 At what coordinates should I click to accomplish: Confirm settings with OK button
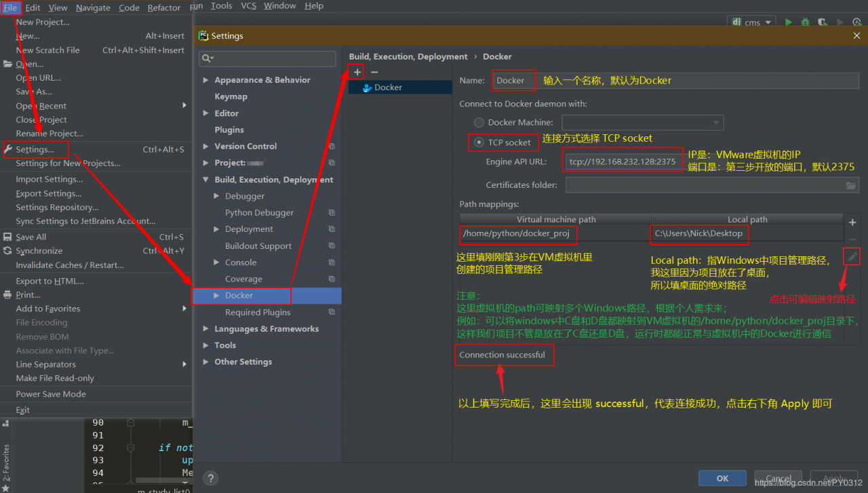[723, 478]
